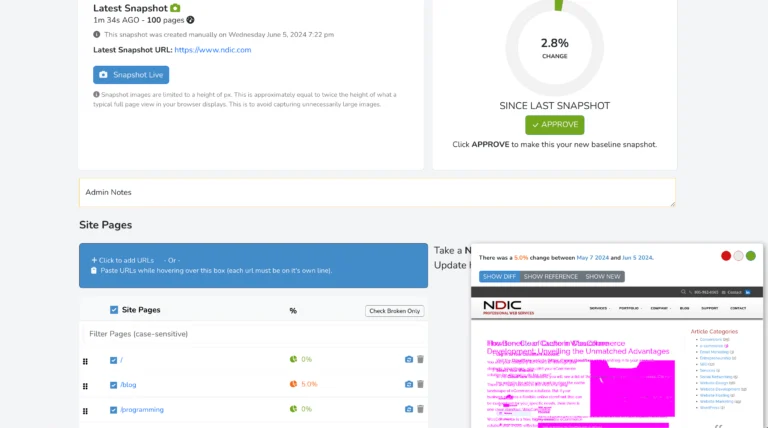This screenshot has height=428, width=768.
Task: Click the 5.0% change value for /blog
Action: coord(309,384)
